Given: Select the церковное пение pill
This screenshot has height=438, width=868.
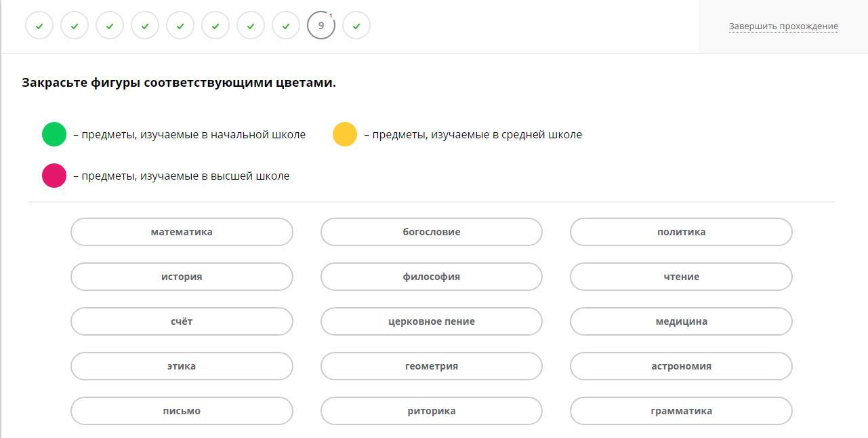Looking at the screenshot, I should [432, 321].
